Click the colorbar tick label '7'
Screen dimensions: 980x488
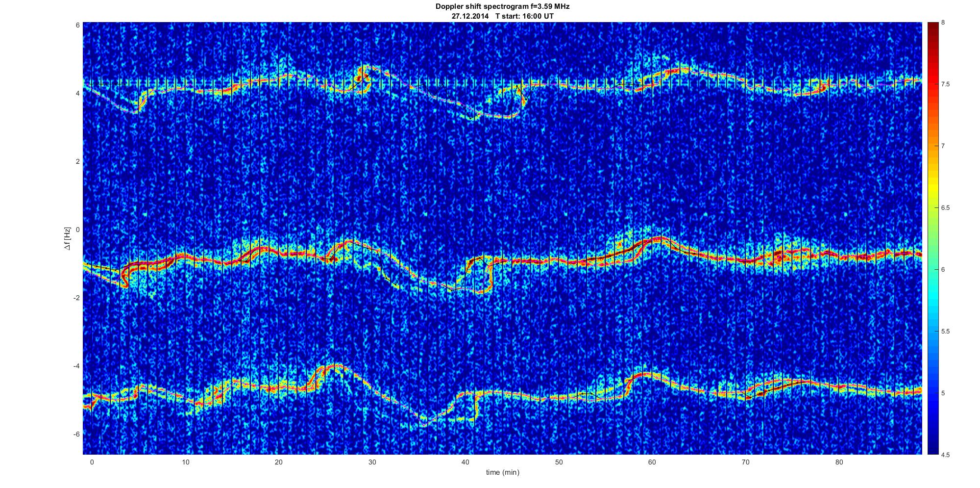point(943,146)
